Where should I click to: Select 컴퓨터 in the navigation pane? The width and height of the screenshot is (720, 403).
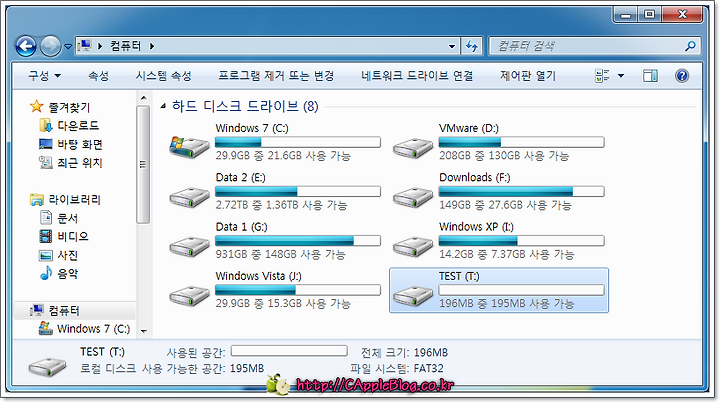pyautogui.click(x=64, y=311)
